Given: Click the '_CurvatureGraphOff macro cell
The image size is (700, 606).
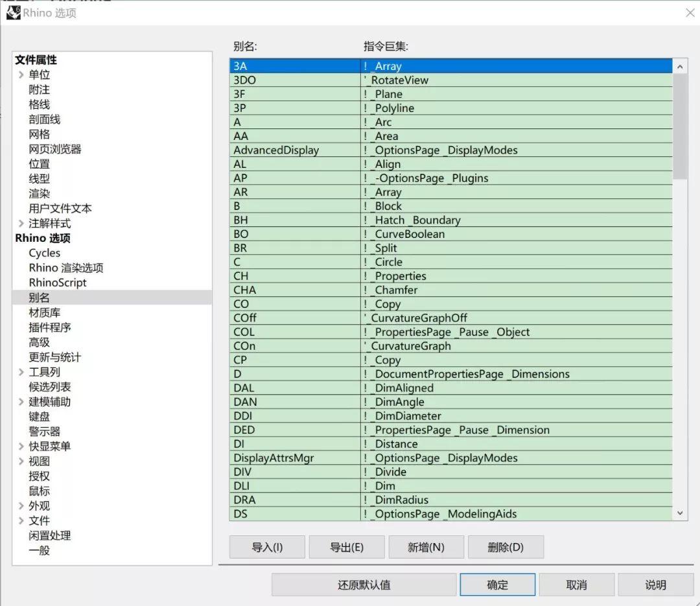Looking at the screenshot, I should point(517,318).
